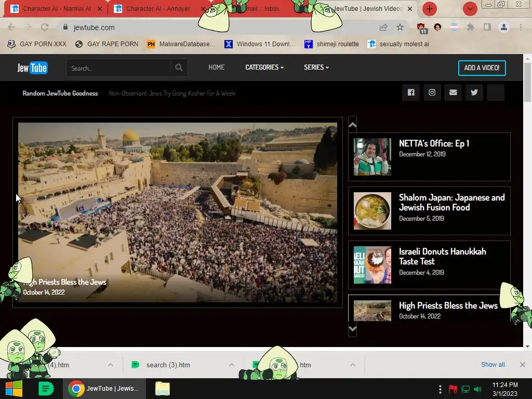Click the volume speaker tray icon
532x399 pixels.
click(x=478, y=389)
